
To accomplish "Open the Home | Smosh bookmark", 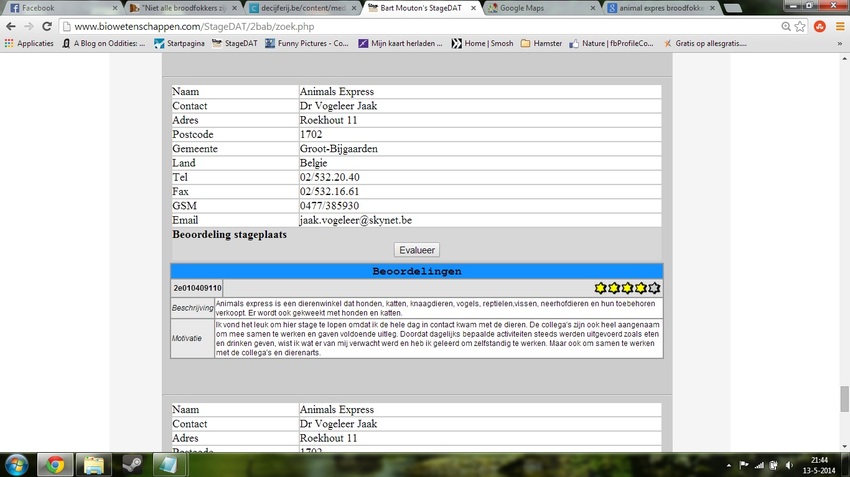I will 483,44.
